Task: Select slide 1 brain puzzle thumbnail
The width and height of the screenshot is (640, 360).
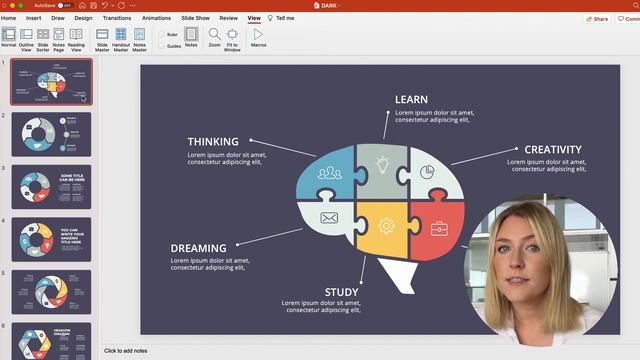Action: point(51,82)
